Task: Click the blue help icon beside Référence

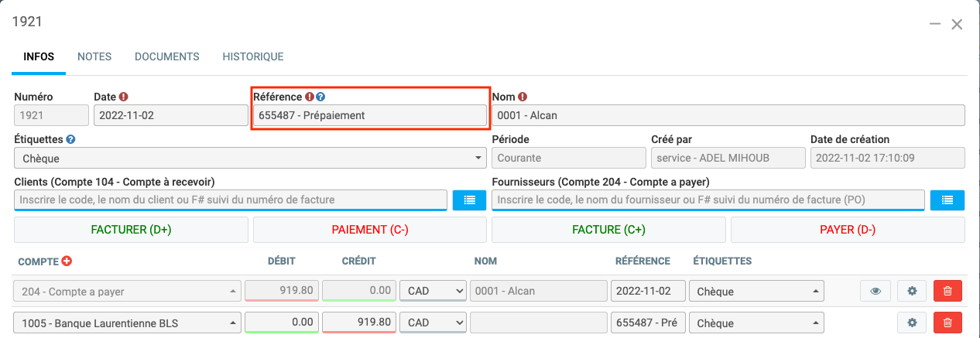Action: tap(320, 97)
